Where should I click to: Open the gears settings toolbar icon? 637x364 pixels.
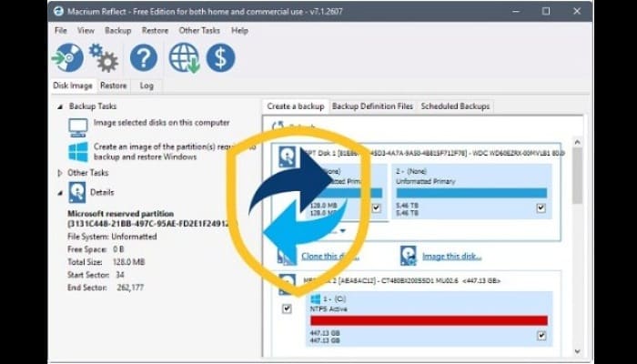[104, 58]
